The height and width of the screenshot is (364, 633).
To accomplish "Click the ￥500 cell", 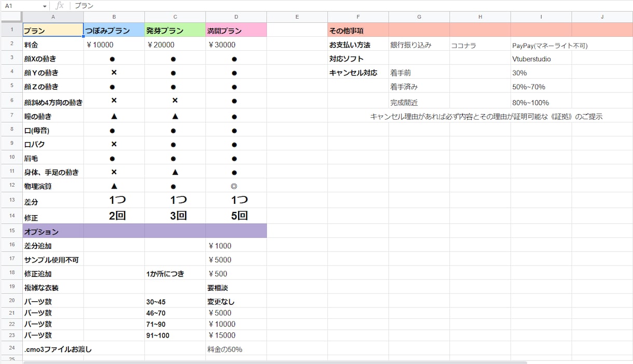I will [x=236, y=274].
